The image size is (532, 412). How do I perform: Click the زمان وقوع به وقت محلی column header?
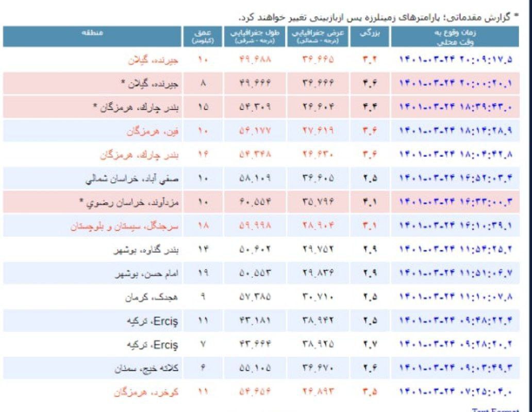coord(455,37)
